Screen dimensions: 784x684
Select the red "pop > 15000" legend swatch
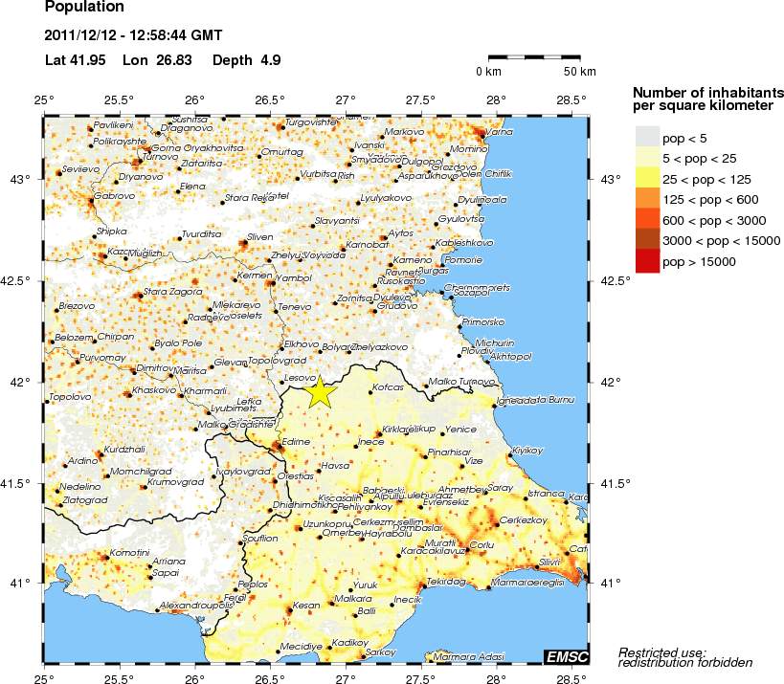coord(647,261)
